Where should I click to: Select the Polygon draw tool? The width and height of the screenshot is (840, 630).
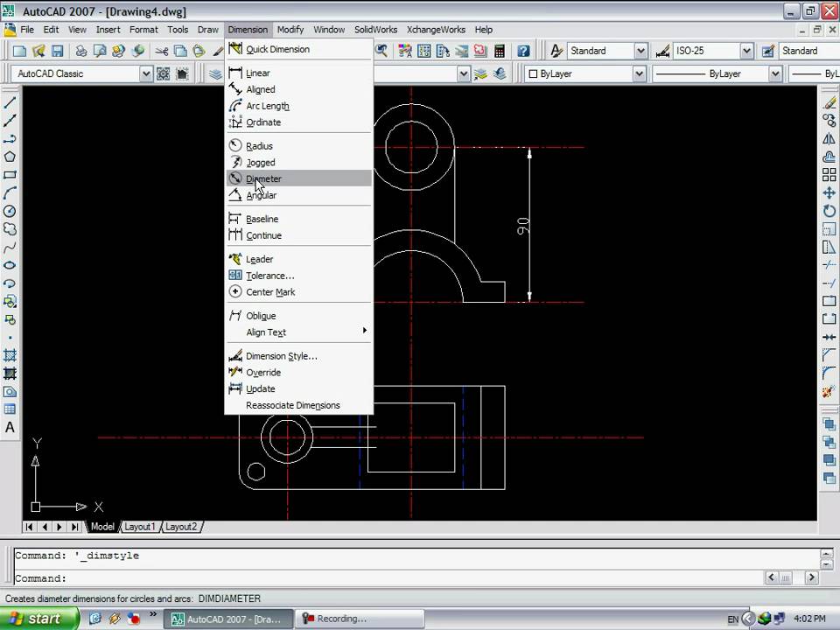[x=10, y=157]
